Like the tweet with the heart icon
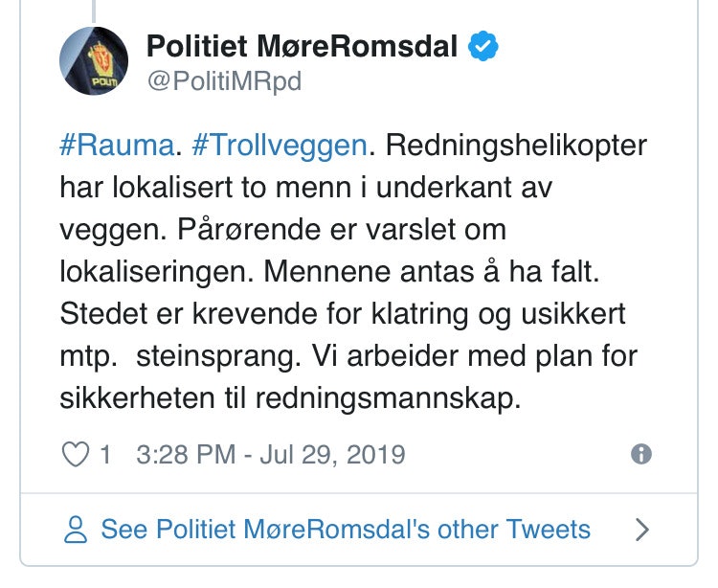The image size is (718, 588). coord(75,454)
